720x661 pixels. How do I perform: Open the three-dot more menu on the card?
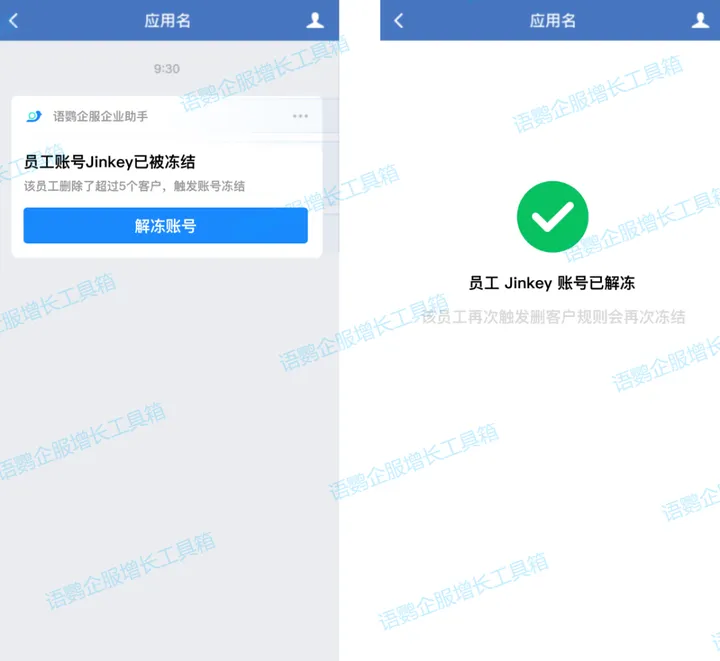pyautogui.click(x=300, y=116)
